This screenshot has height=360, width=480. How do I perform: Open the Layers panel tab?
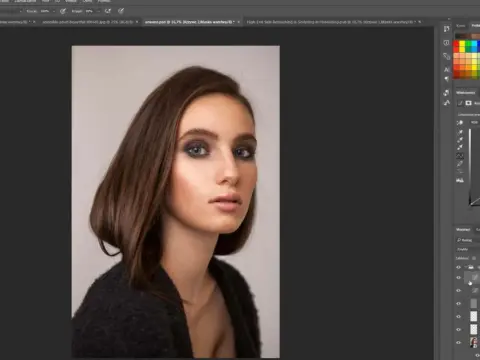463,230
